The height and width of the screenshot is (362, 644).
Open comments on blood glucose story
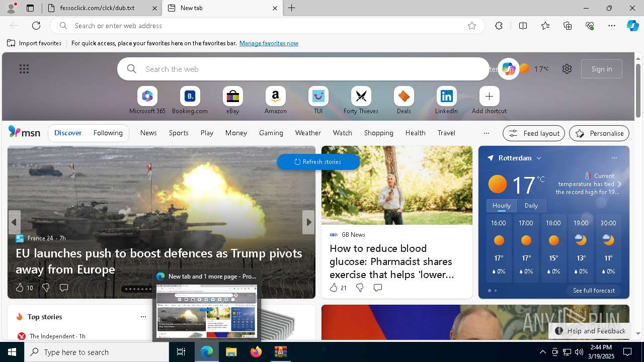(x=378, y=288)
